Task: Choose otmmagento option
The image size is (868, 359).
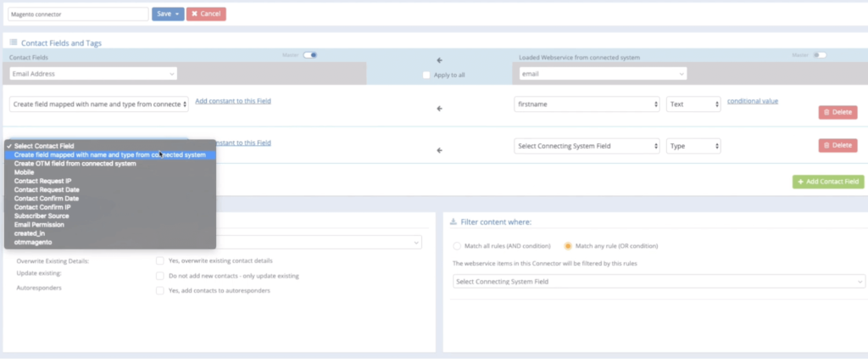Action: (110, 242)
